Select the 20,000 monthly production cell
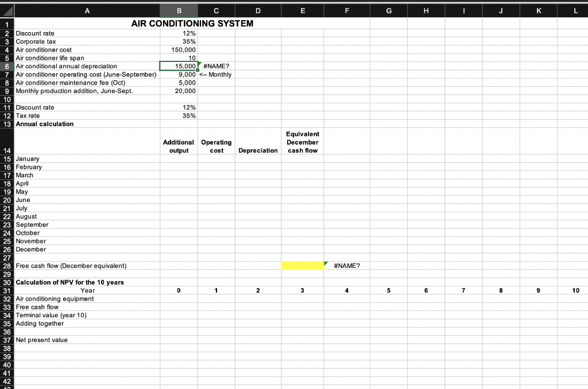Image resolution: width=588 pixels, height=389 pixels. (x=185, y=91)
